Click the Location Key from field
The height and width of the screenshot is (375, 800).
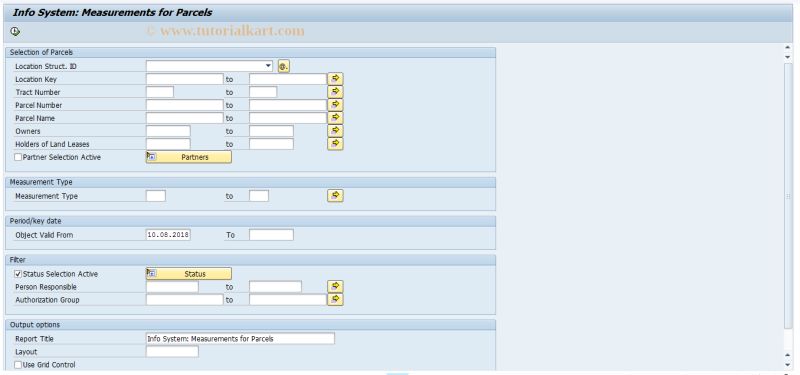pos(185,79)
